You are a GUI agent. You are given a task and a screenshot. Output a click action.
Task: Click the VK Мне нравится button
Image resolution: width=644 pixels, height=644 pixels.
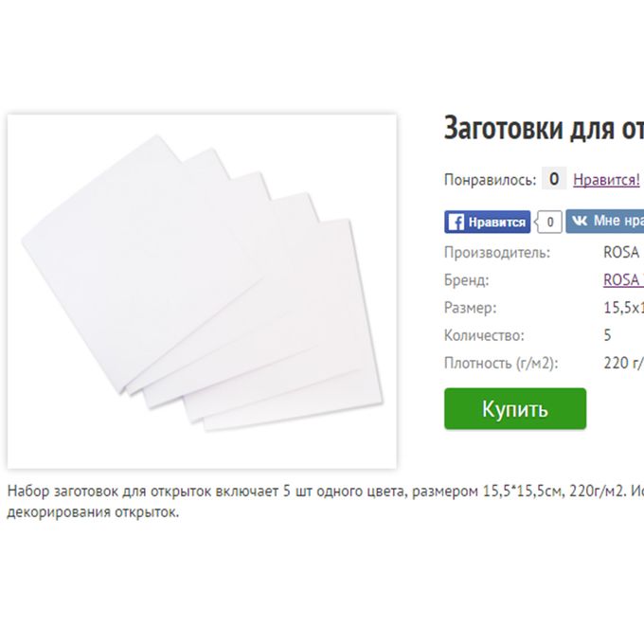click(604, 221)
